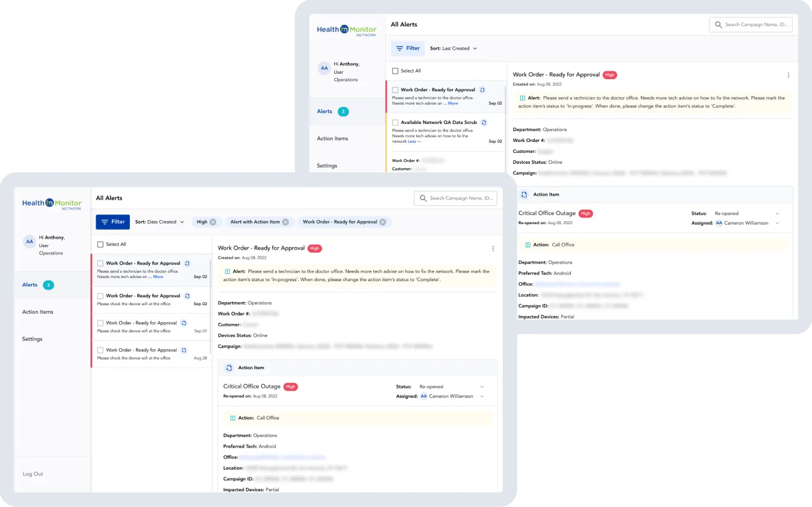Tick the checkbox on front Sep 02 device wifi row
The width and height of the screenshot is (812, 507).
pos(100,296)
